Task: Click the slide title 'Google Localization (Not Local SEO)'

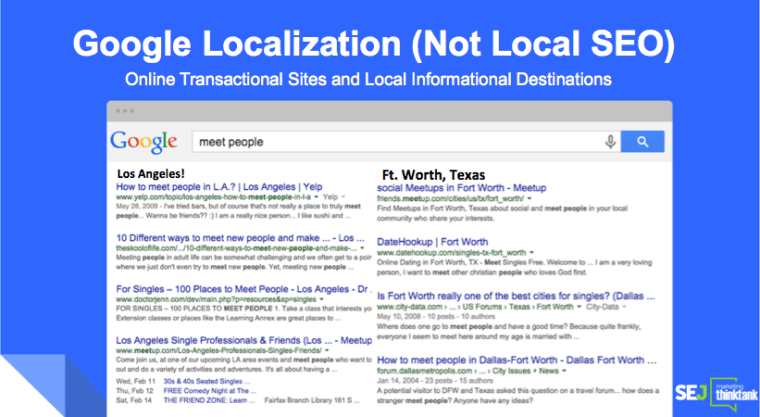Action: pyautogui.click(x=374, y=44)
